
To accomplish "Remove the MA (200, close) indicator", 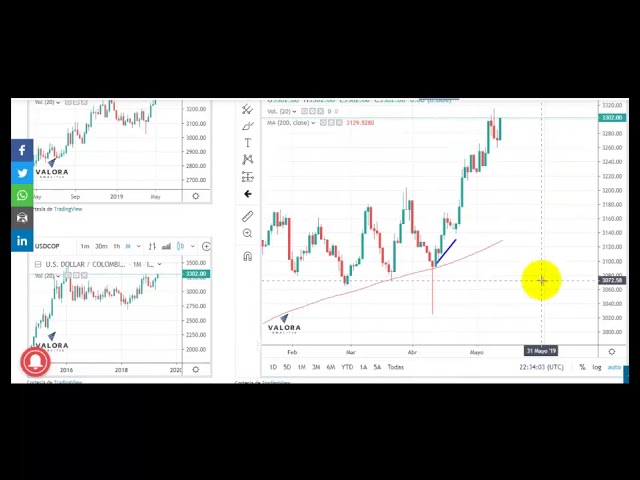I will (x=339, y=123).
